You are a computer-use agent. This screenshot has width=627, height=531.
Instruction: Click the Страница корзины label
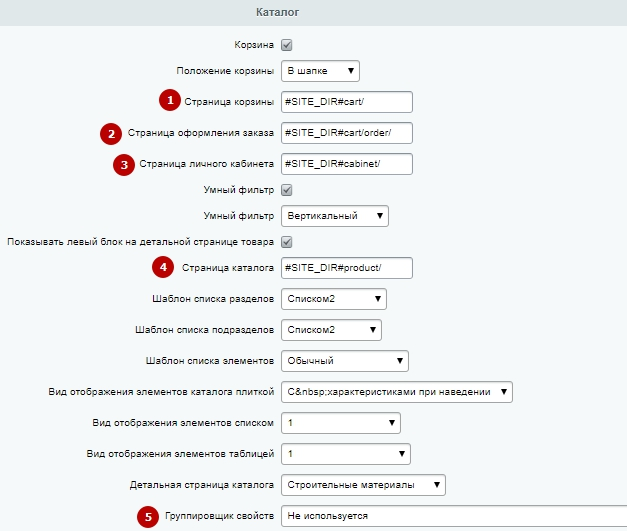point(229,102)
